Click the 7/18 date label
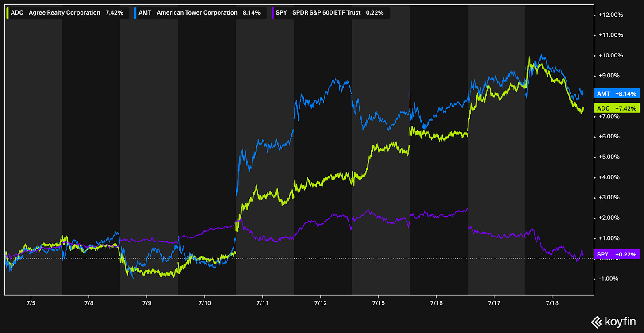This screenshot has height=333, width=644. (x=552, y=303)
